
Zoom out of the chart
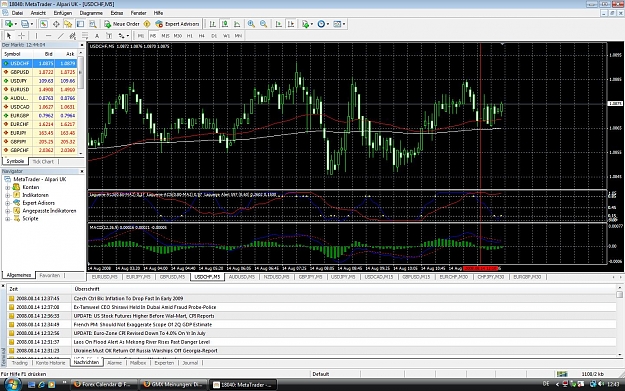pos(263,24)
